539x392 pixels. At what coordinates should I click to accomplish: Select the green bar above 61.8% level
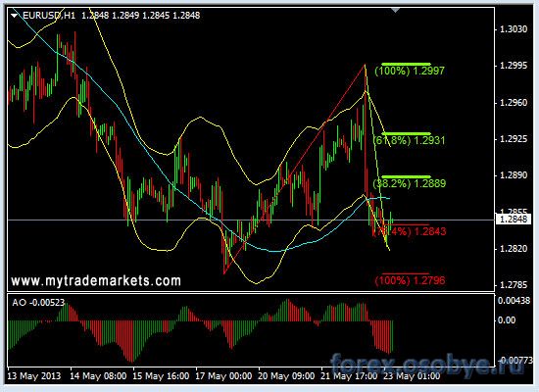(406, 133)
